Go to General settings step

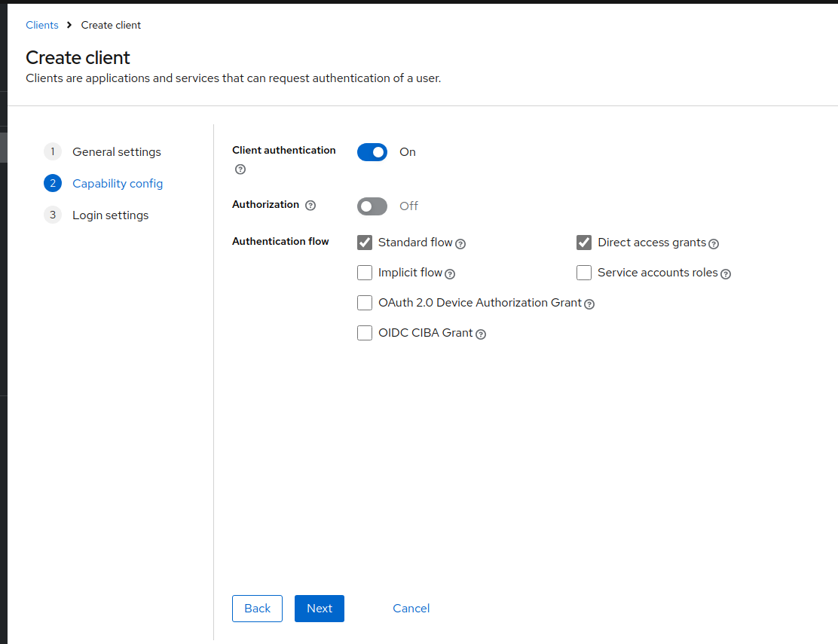pyautogui.click(x=116, y=152)
